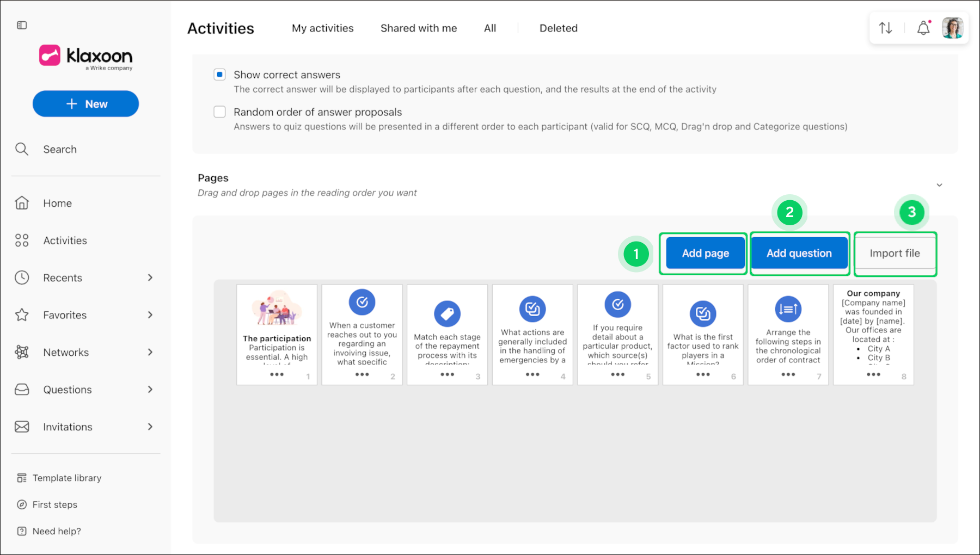Open Networks icon in sidebar
Viewport: 980px width, 555px height.
coord(22,352)
